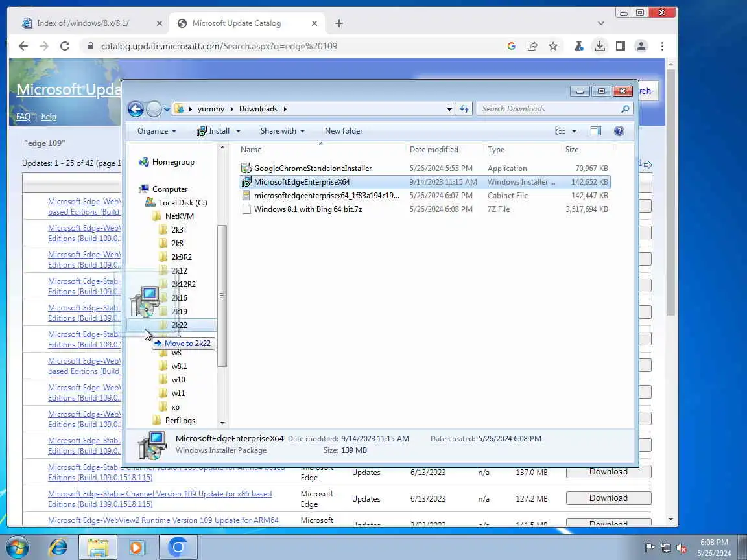Click navigation pane scroll down arrow
747x560 pixels.
[222, 423]
